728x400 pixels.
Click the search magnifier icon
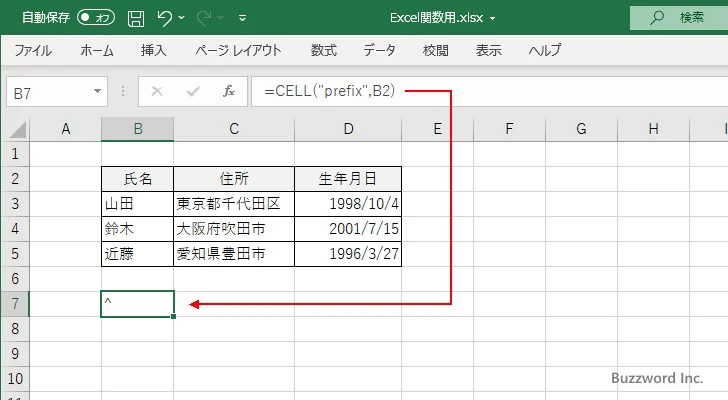pos(656,18)
